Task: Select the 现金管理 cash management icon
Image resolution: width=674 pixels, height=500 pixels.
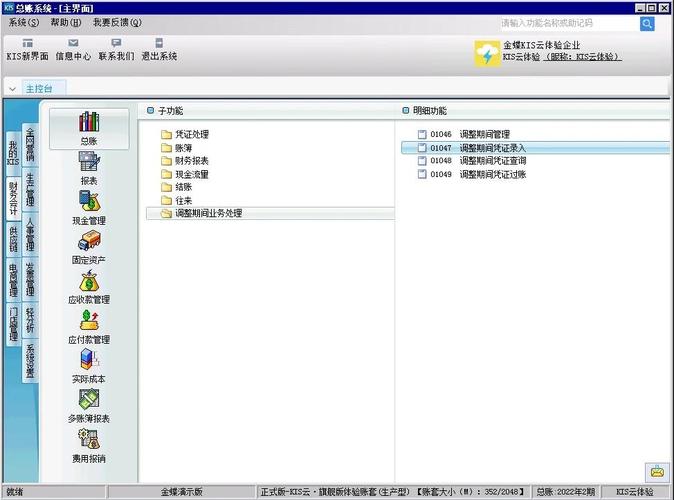Action: [x=89, y=206]
